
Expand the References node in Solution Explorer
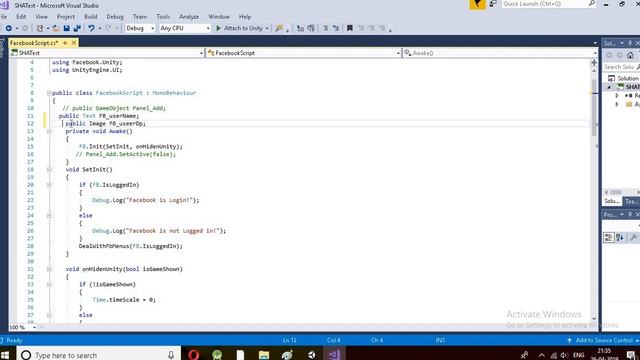click(x=617, y=95)
